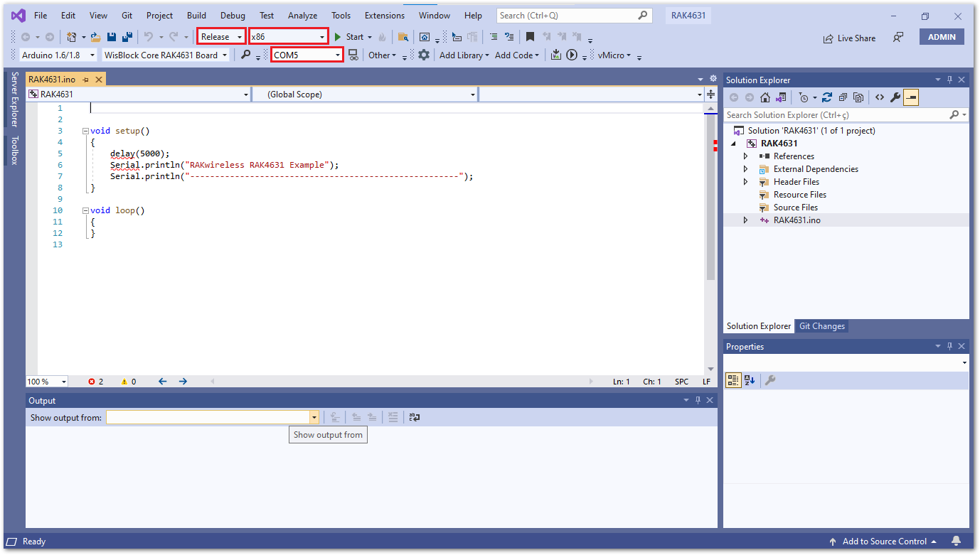Screen dimensions: 980x555
Task: Open the vMicro gear settings icon
Action: (424, 55)
